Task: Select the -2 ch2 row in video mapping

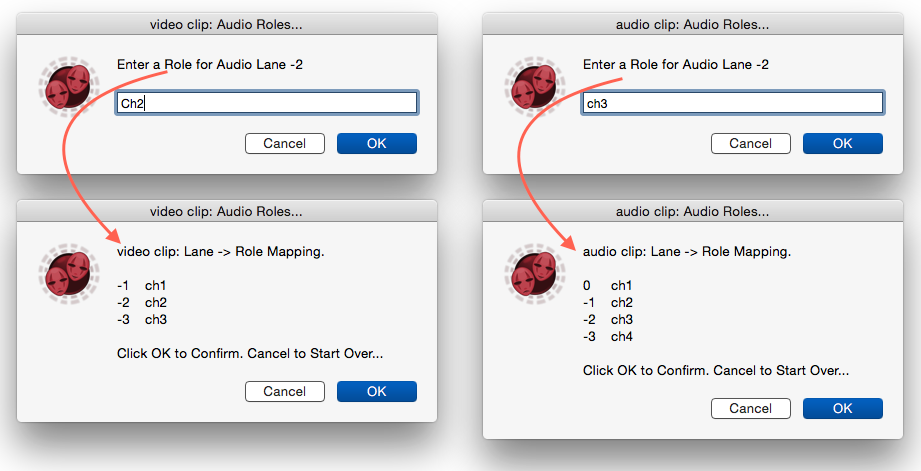Action: click(x=142, y=302)
